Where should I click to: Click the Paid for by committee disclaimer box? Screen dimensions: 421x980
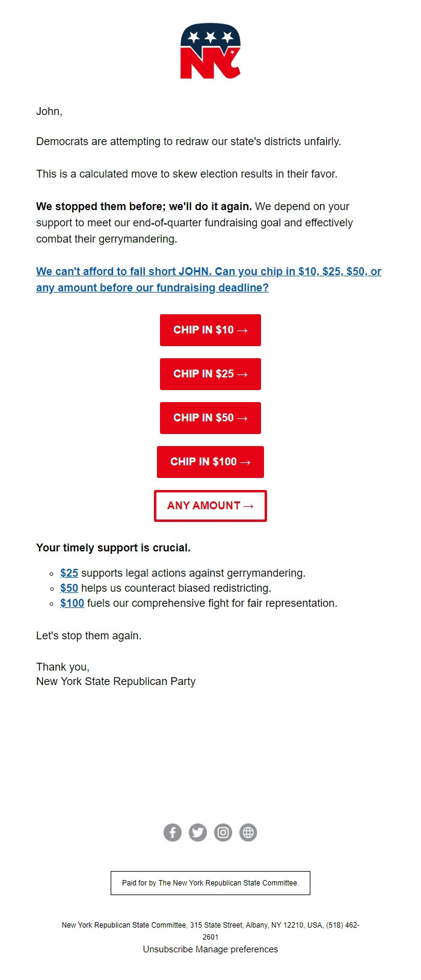(x=210, y=882)
